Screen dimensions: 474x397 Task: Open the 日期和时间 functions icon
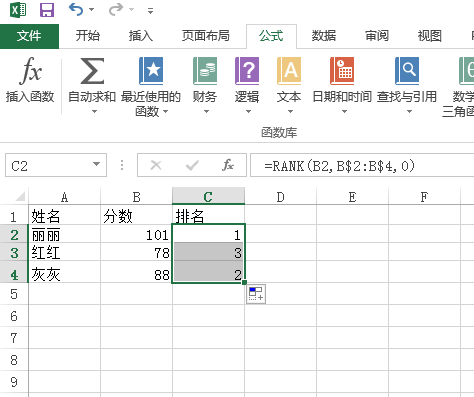coord(342,71)
